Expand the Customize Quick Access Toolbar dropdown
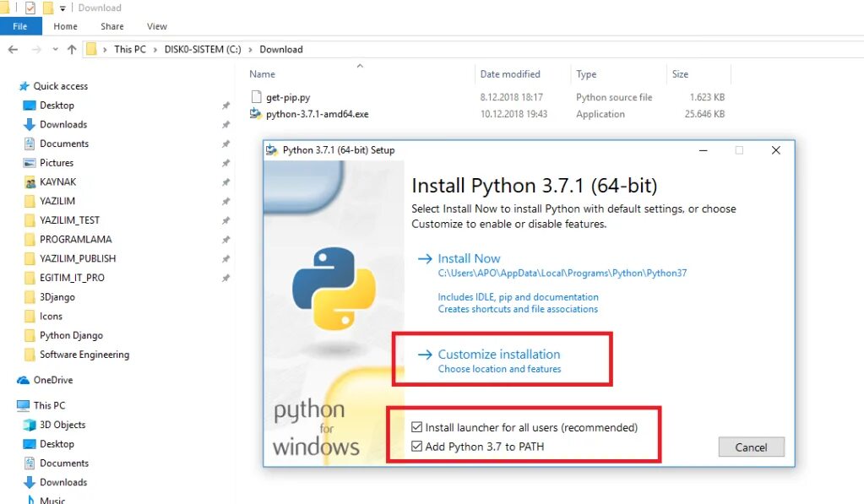This screenshot has width=864, height=504. 63,8
